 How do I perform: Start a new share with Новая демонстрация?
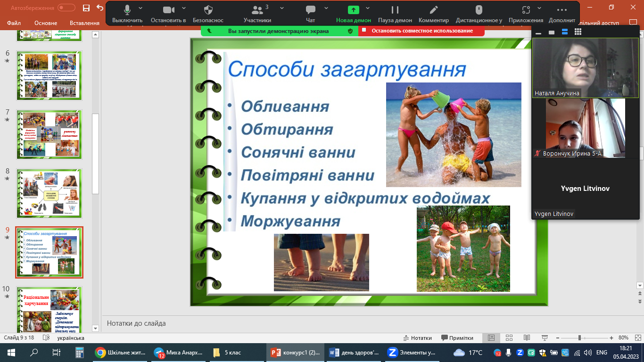[x=354, y=13]
